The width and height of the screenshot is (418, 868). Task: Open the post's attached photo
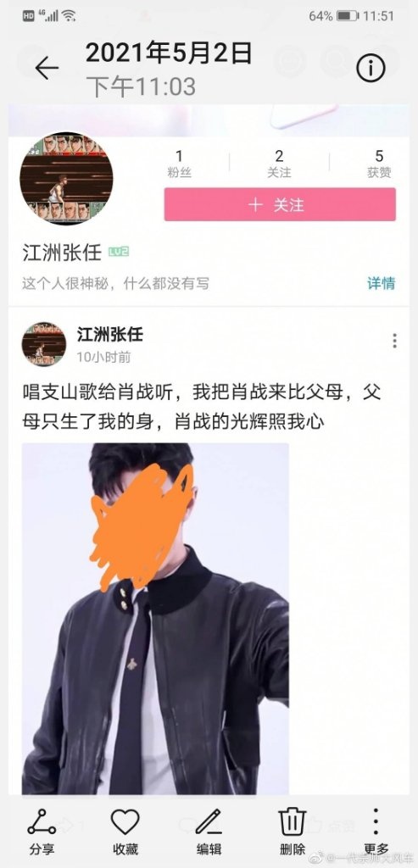(155, 618)
